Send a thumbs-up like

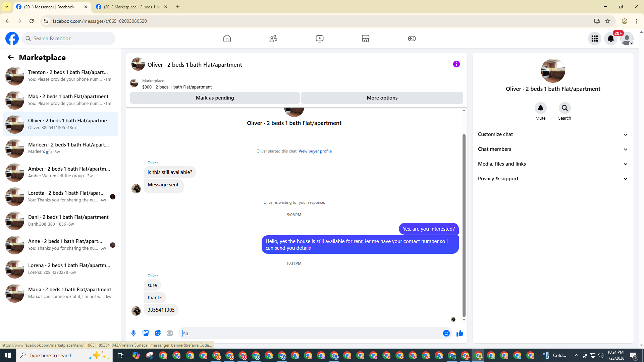tap(460, 333)
